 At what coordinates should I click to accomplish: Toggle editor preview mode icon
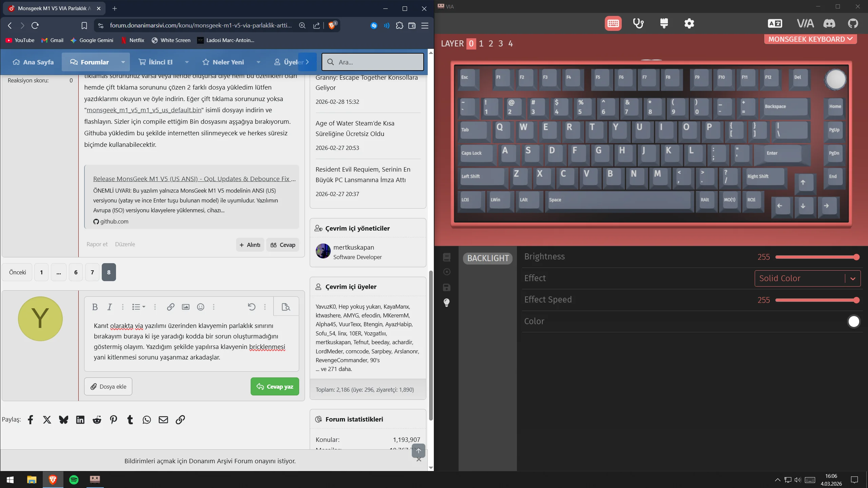tap(286, 307)
